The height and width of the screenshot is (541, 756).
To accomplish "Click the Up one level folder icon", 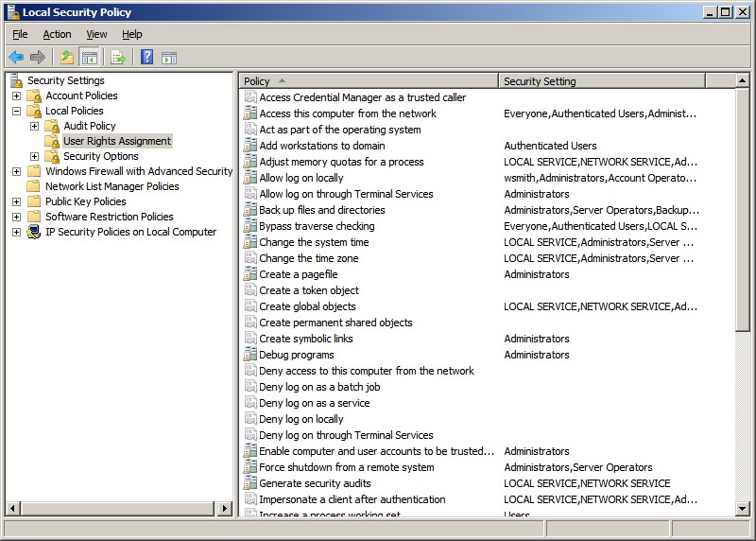I will [67, 58].
